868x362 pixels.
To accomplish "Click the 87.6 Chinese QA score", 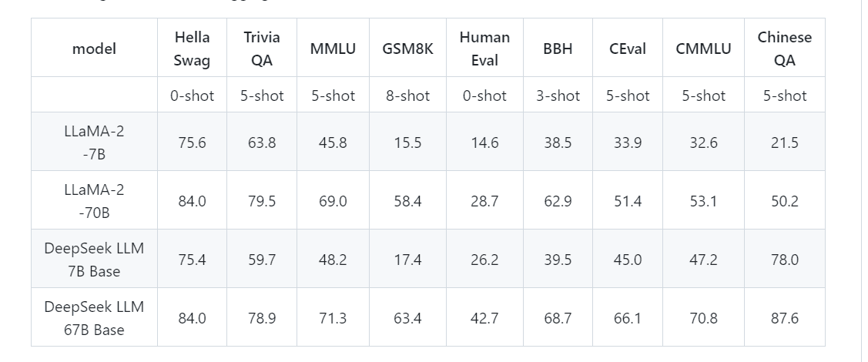I will click(x=784, y=318).
